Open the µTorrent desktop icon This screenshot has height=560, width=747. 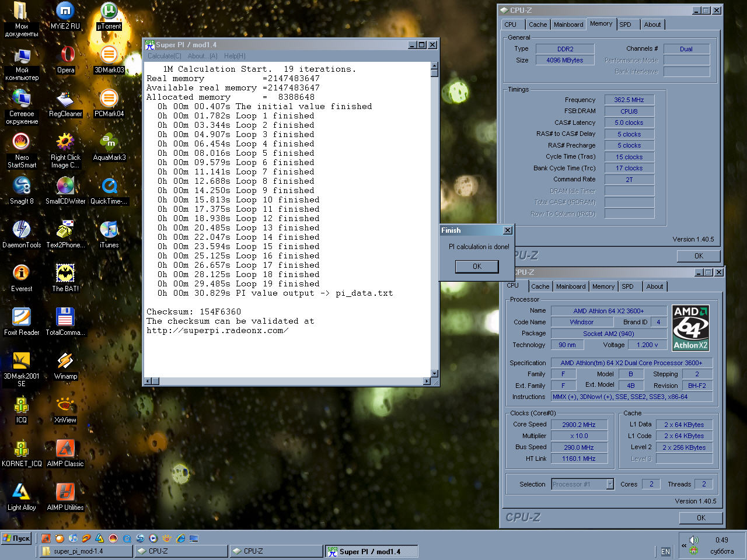point(109,16)
